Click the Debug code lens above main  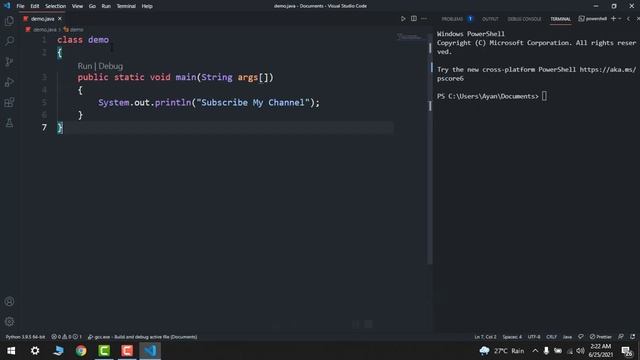(111, 66)
